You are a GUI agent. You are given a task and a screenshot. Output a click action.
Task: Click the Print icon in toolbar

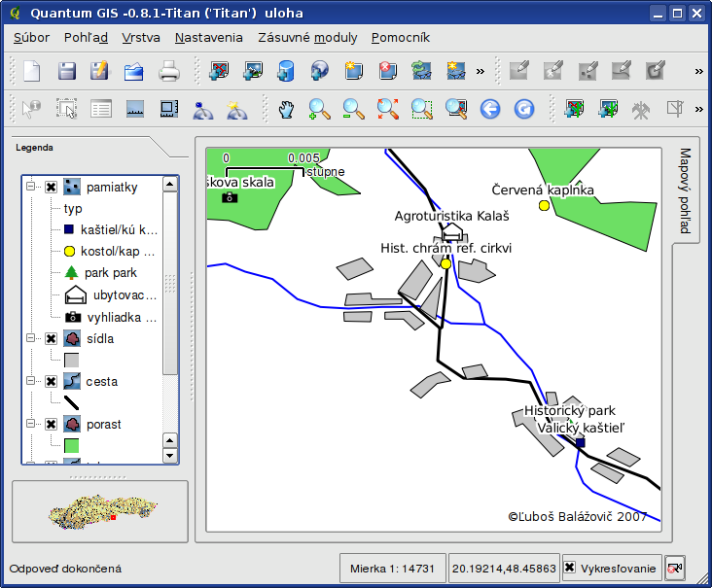(169, 71)
